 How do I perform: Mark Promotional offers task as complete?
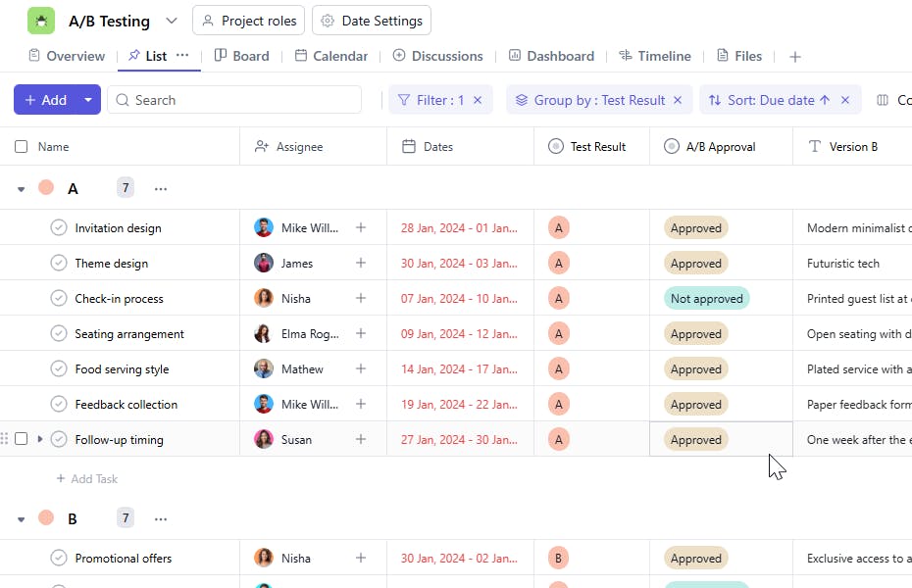tap(59, 559)
